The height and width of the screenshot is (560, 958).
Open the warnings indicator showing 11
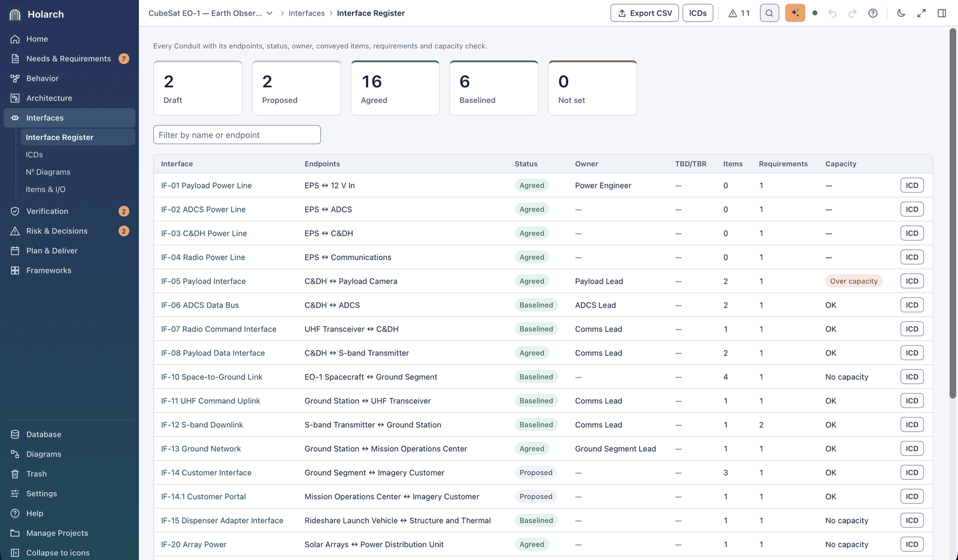tap(739, 13)
